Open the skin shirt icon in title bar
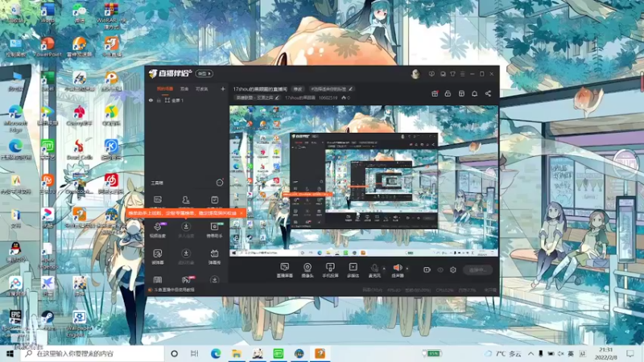 pyautogui.click(x=452, y=74)
